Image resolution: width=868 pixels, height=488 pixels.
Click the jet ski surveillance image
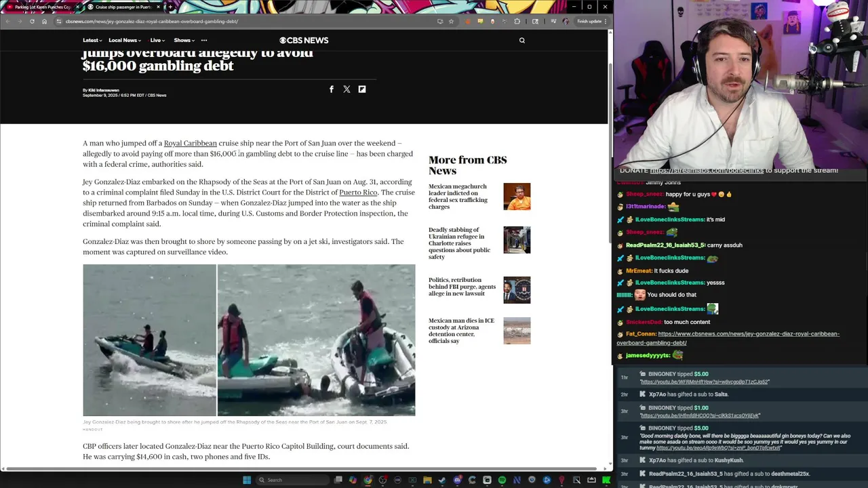249,340
